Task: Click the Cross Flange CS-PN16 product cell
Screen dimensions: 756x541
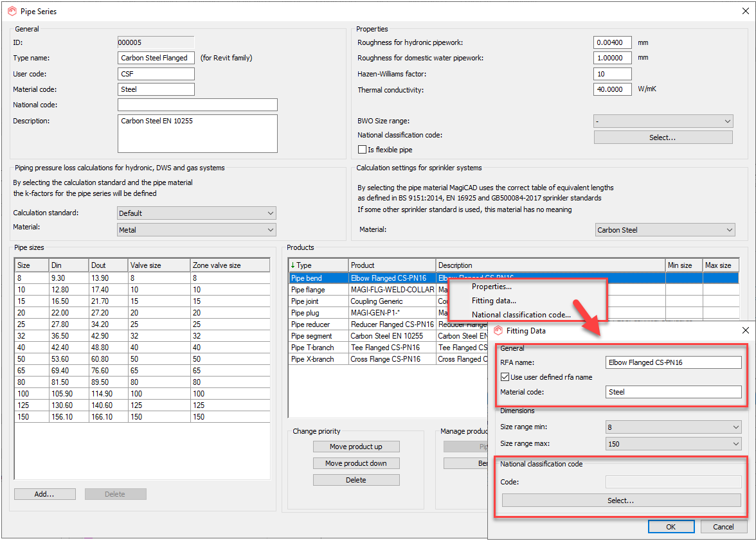Action: (392, 359)
